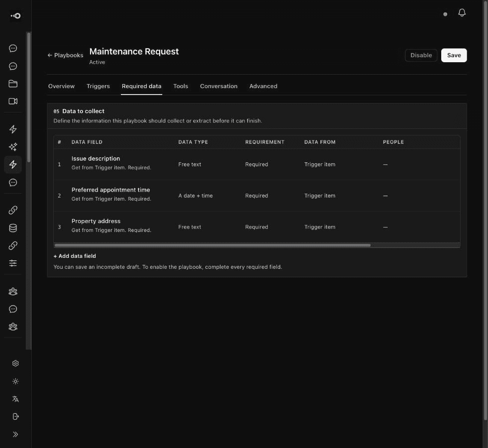Image resolution: width=488 pixels, height=448 pixels.
Task: Change language using the translate icon
Action: tap(15, 399)
